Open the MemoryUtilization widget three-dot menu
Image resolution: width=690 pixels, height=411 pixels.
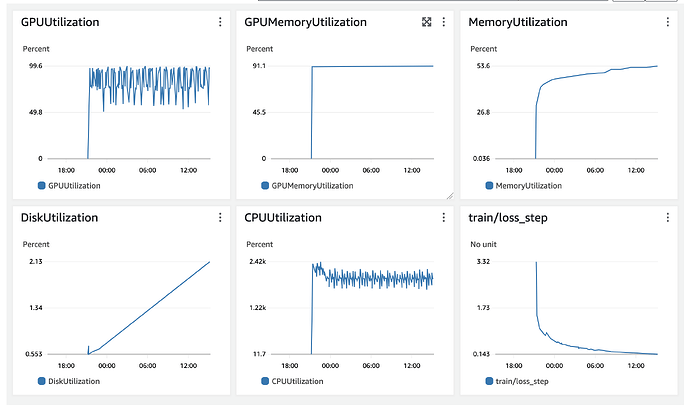click(668, 21)
